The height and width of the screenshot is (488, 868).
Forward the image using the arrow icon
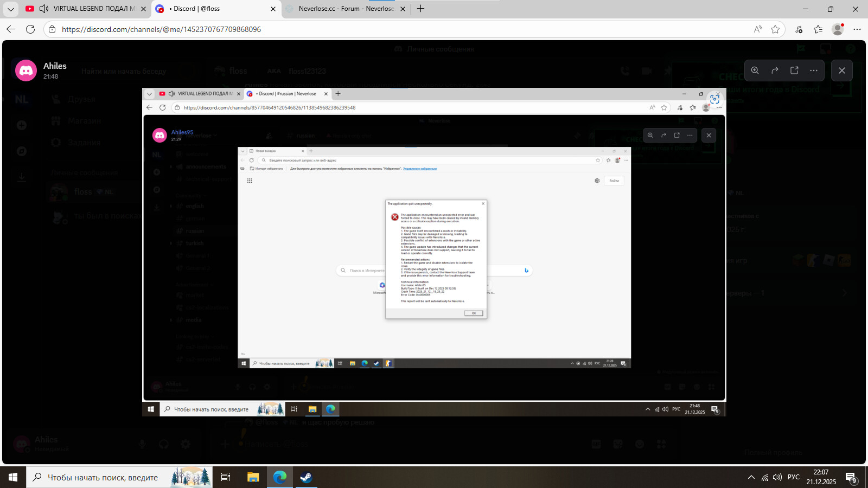tap(775, 70)
